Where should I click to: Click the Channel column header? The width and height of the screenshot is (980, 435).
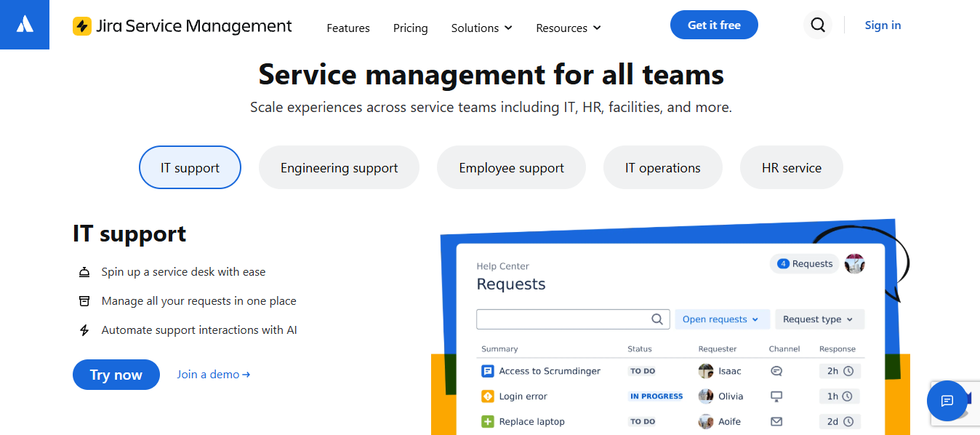[784, 349]
